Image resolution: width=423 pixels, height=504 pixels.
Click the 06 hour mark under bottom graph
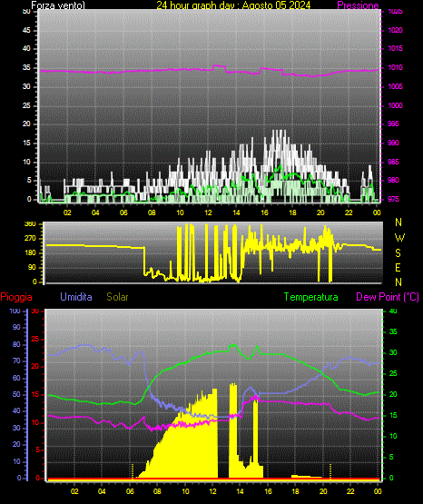[130, 491]
